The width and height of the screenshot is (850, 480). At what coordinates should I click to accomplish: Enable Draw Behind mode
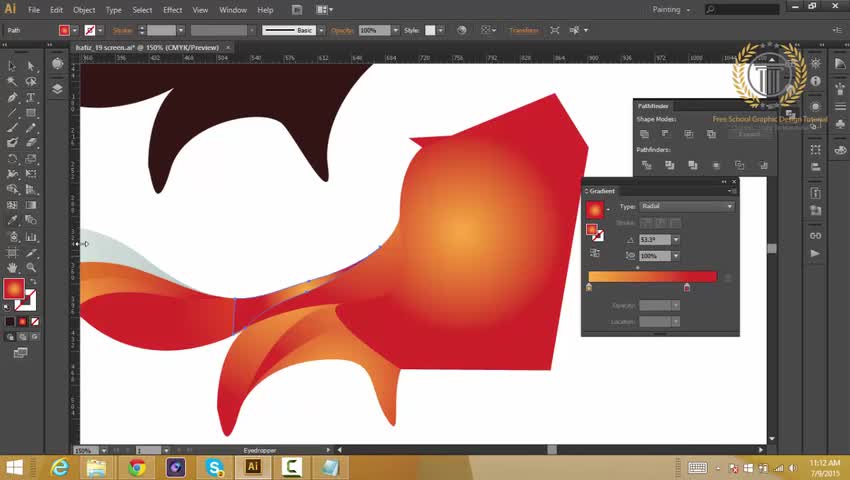(22, 337)
